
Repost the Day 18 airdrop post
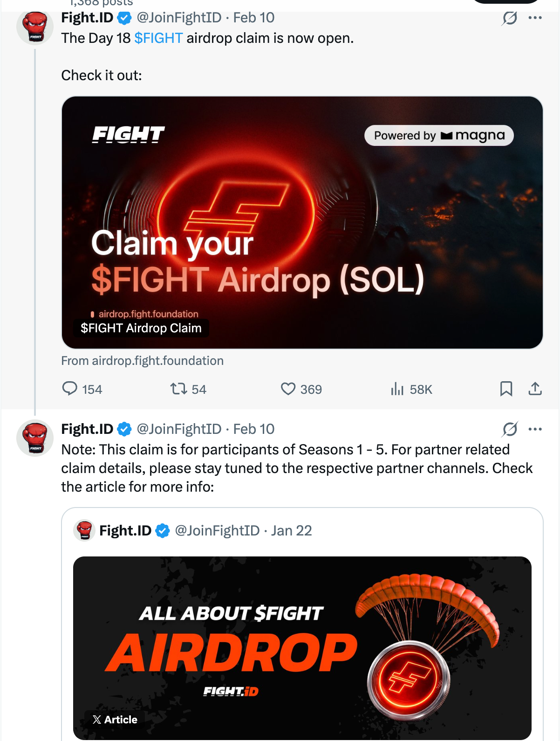tap(178, 389)
